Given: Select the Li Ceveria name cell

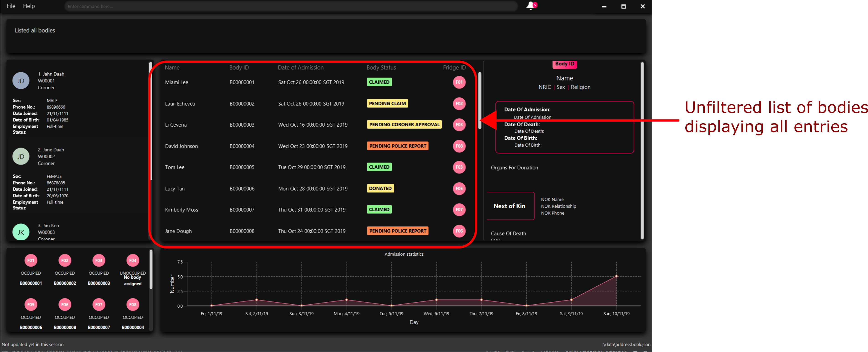Looking at the screenshot, I should coord(176,125).
